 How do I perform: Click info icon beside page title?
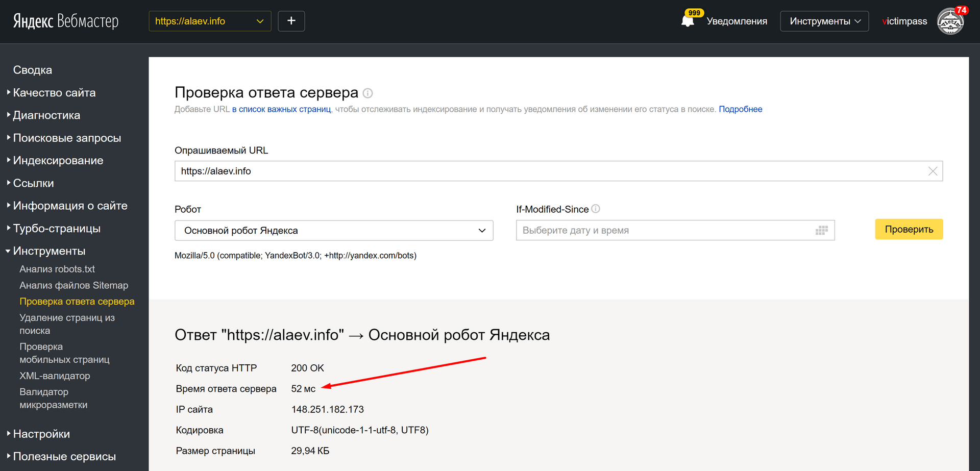(x=367, y=93)
